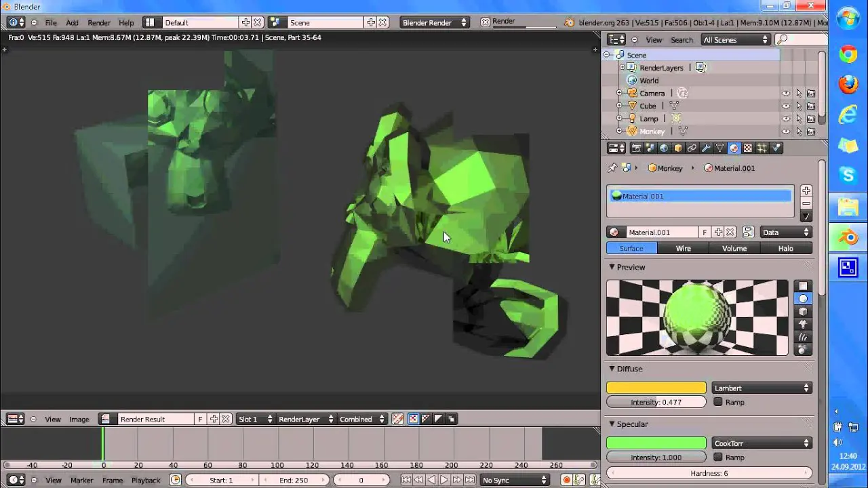
Task: Unlink Material.001 with the X icon
Action: [x=730, y=232]
